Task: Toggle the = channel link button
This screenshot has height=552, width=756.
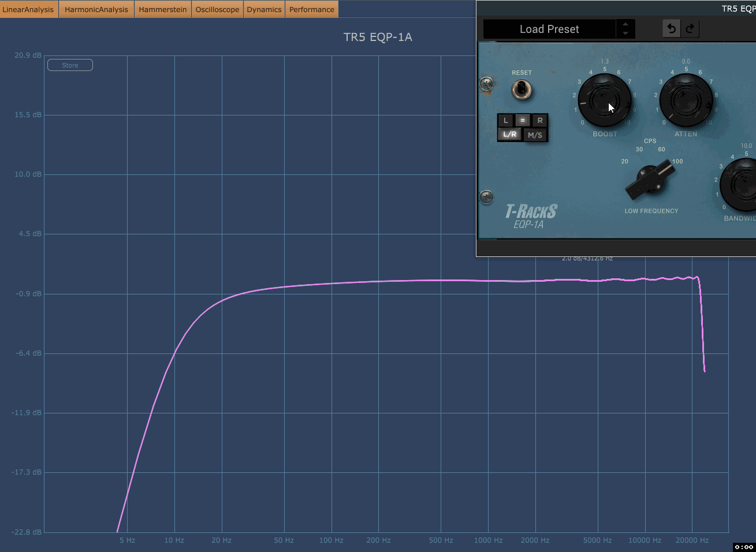Action: pos(523,120)
